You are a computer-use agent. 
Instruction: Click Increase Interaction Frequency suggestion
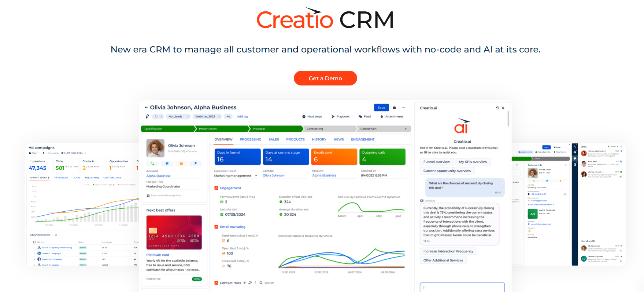(x=448, y=251)
